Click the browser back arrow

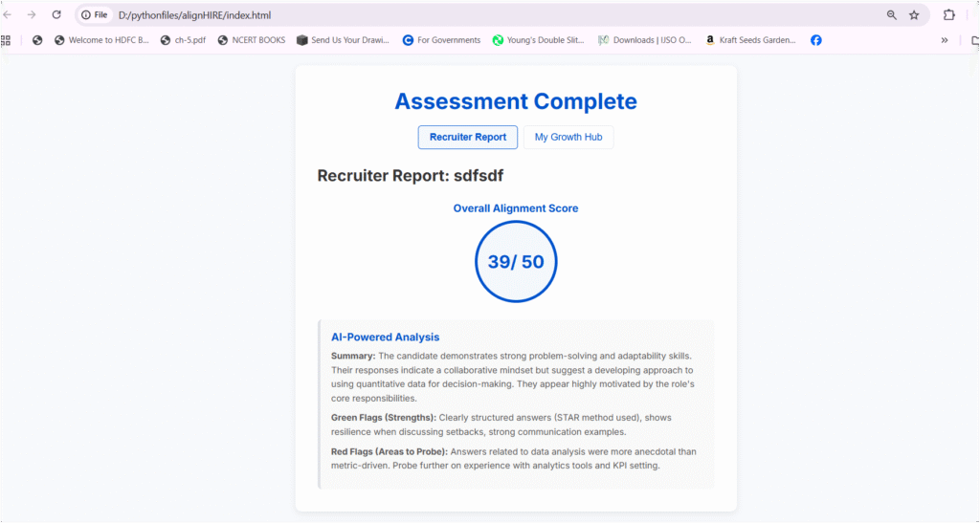click(8, 15)
